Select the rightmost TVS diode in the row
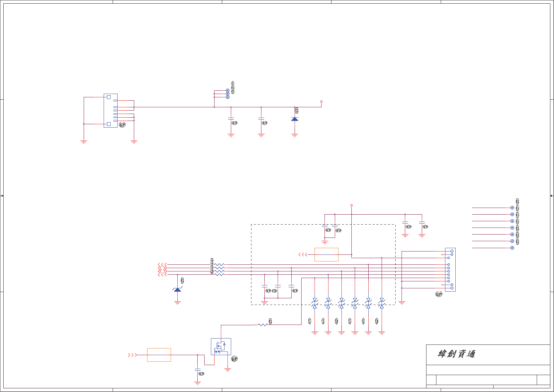 (x=382, y=303)
